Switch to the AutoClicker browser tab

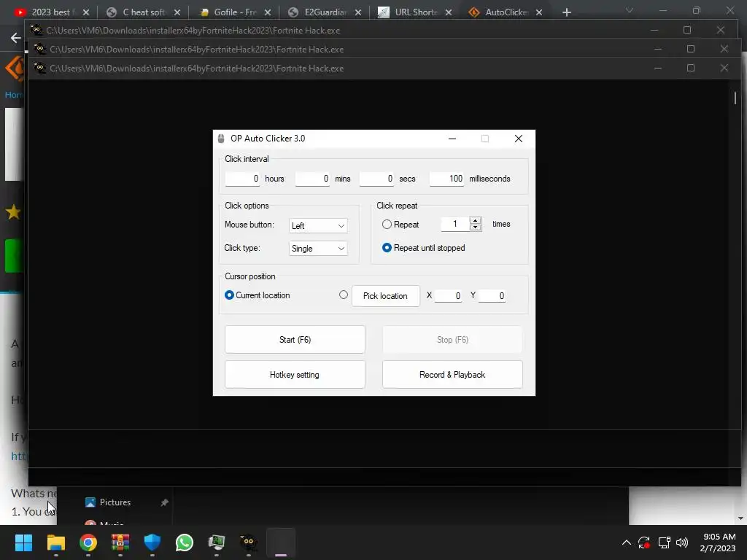(x=506, y=12)
